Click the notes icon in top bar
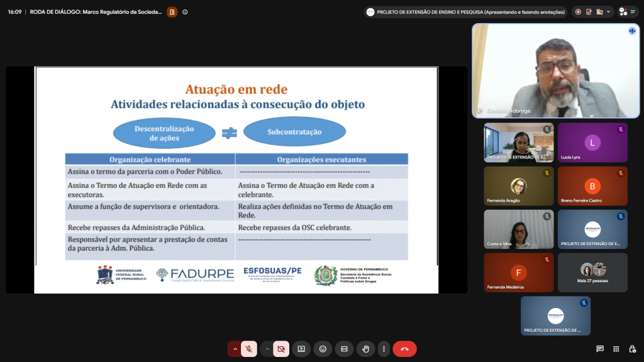Screen dimensions: 644x362 coord(589,12)
